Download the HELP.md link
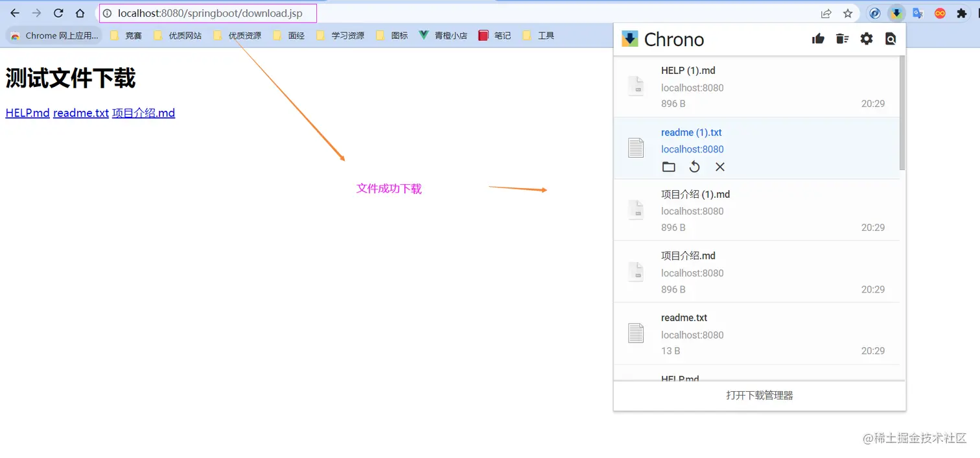The width and height of the screenshot is (980, 458). click(28, 113)
